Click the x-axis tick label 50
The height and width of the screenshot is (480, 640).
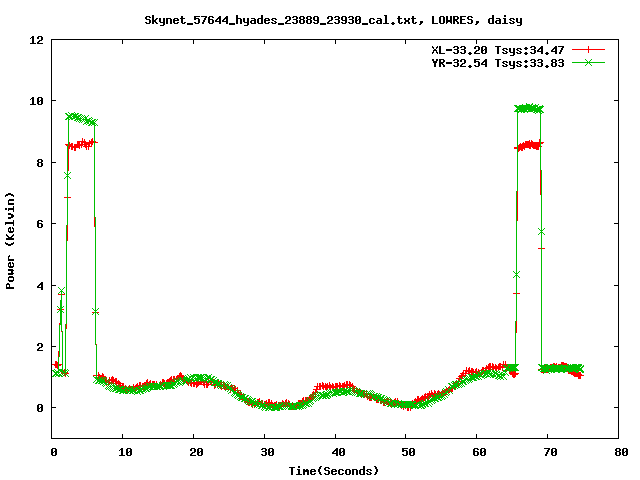[408, 452]
